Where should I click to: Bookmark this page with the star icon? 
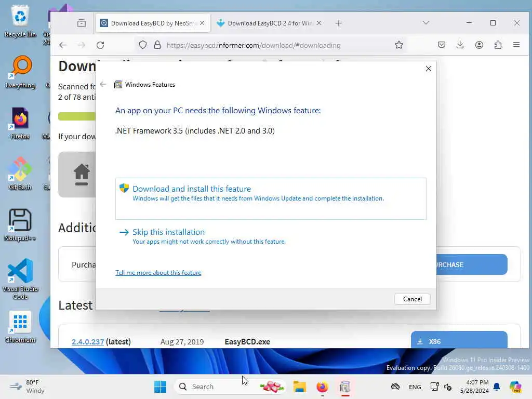399,45
